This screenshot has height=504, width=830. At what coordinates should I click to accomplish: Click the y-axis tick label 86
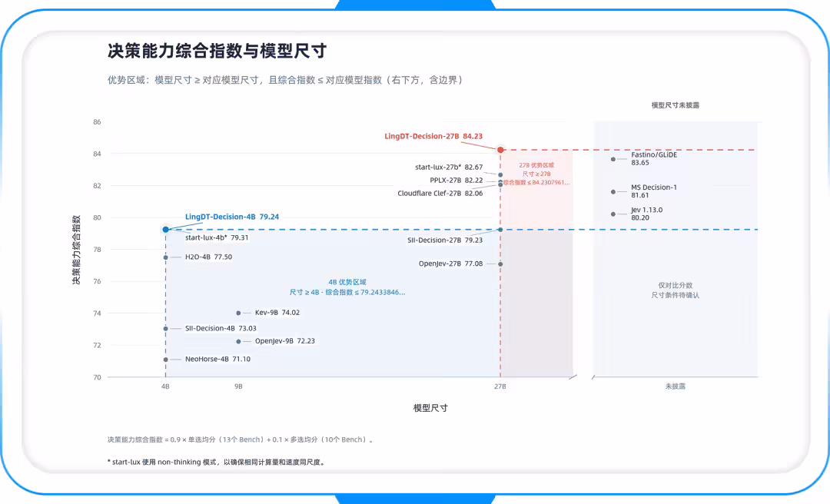(97, 121)
